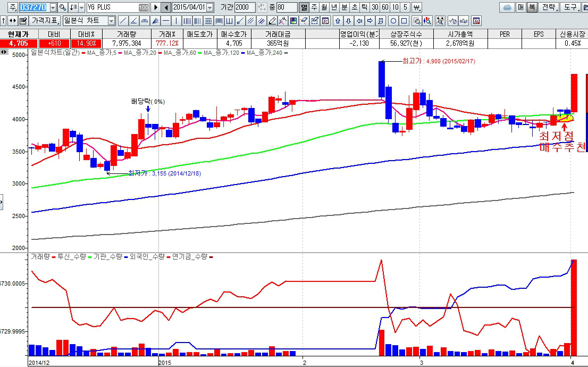Click the 가격지표 button
This screenshot has height=367, width=588.
pos(45,21)
